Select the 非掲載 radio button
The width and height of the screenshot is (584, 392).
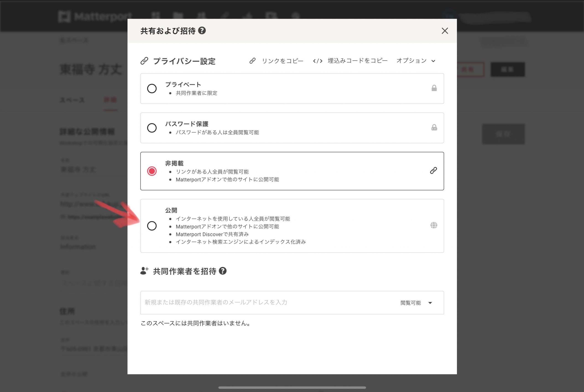(152, 171)
